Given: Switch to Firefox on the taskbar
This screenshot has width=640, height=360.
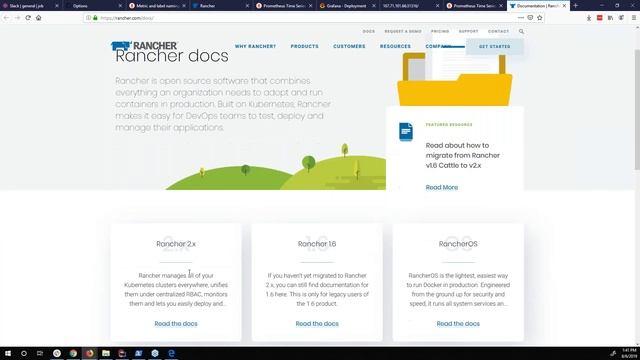Looking at the screenshot, I should [89, 353].
